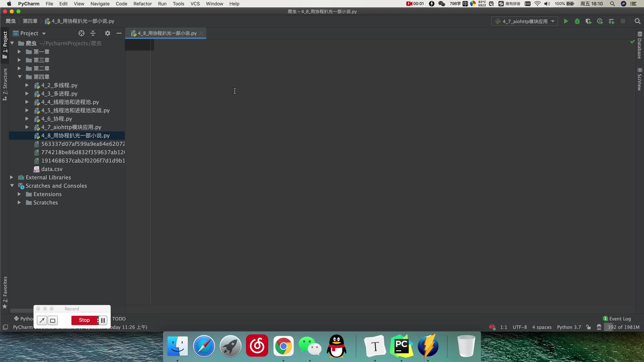Open the Navigate menu
Viewport: 644px width, 362px height.
coord(100,4)
